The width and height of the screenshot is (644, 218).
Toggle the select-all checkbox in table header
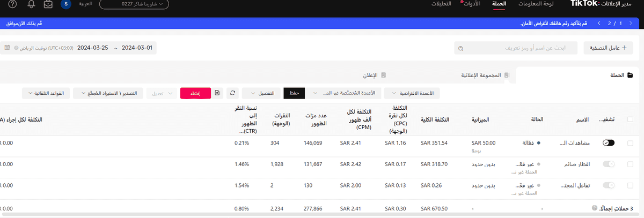(x=630, y=119)
